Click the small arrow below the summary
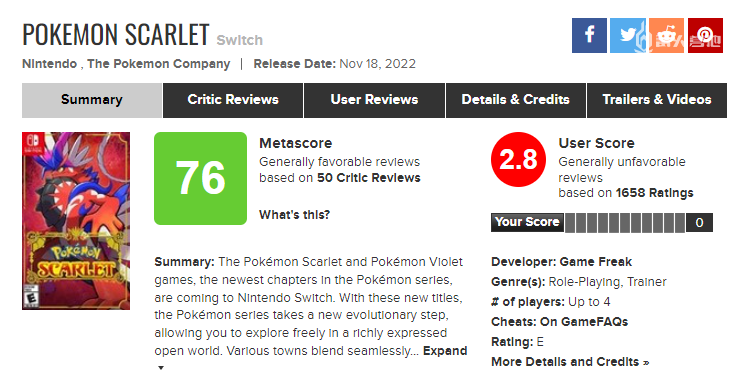The height and width of the screenshot is (381, 742). click(161, 368)
